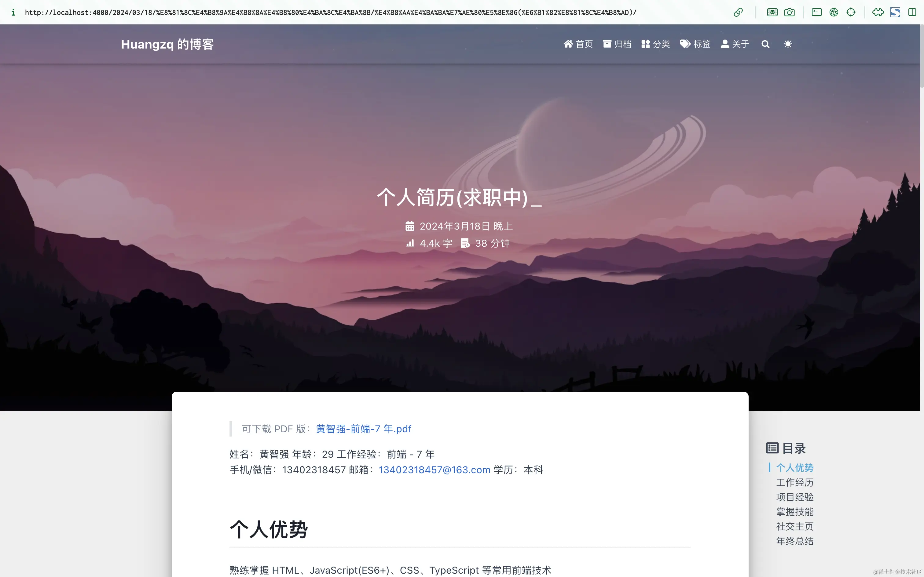Image resolution: width=924 pixels, height=577 pixels.
Task: Click the sidebar panel icon in toolbar
Action: (x=912, y=12)
